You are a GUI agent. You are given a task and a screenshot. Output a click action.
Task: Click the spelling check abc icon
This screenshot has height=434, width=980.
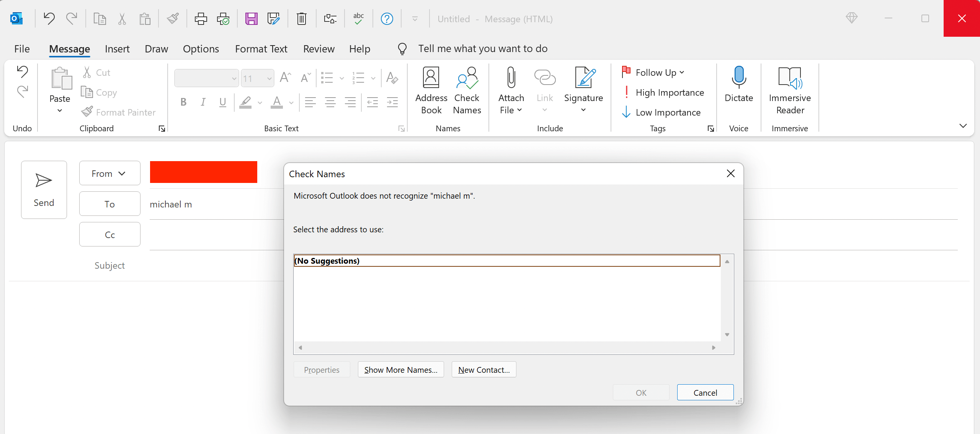tap(358, 19)
